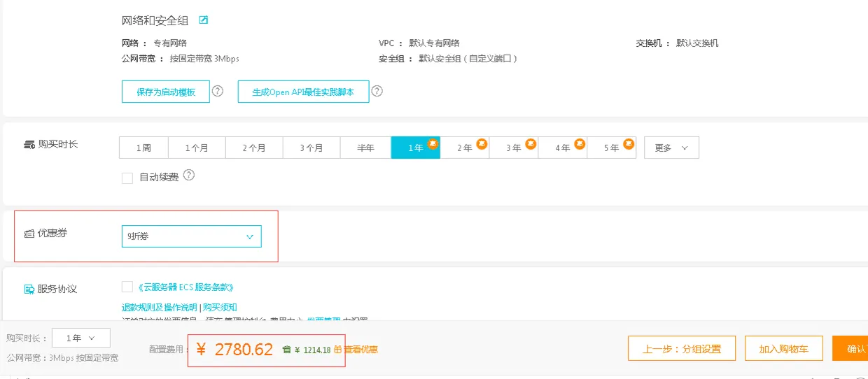Click the 购买时长 section icon
Viewport: 868px width, 379px height.
coord(29,145)
